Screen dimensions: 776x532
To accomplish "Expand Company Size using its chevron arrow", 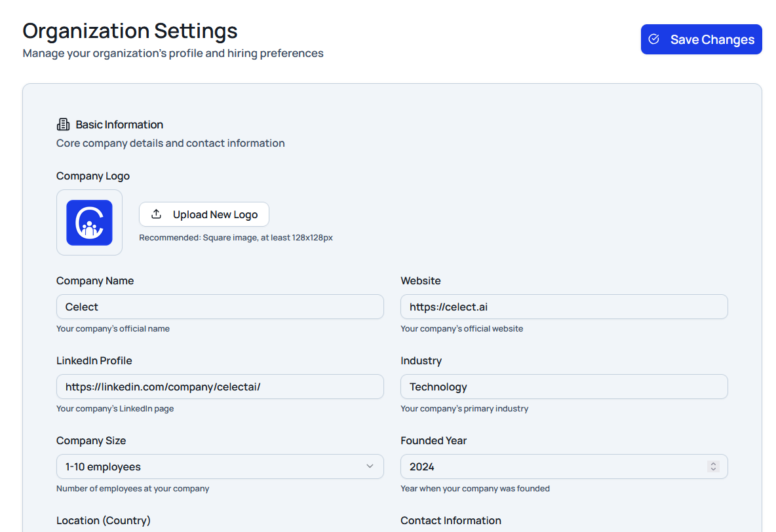I will click(370, 466).
